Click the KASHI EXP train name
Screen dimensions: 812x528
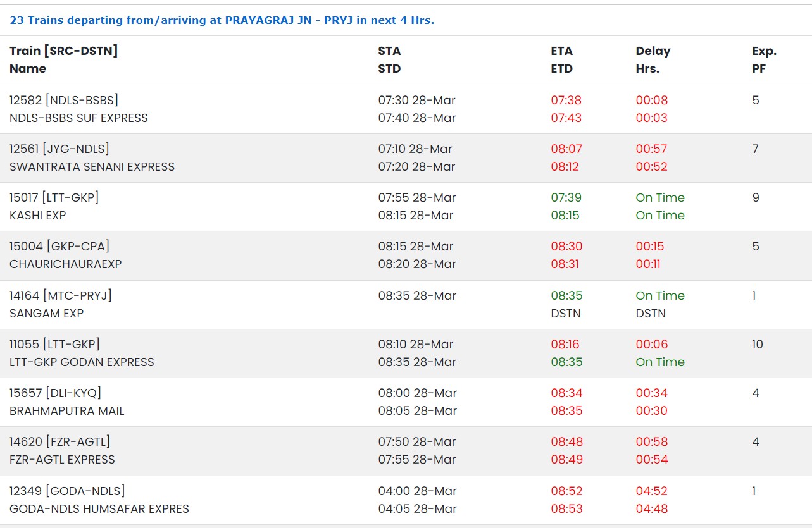[38, 215]
